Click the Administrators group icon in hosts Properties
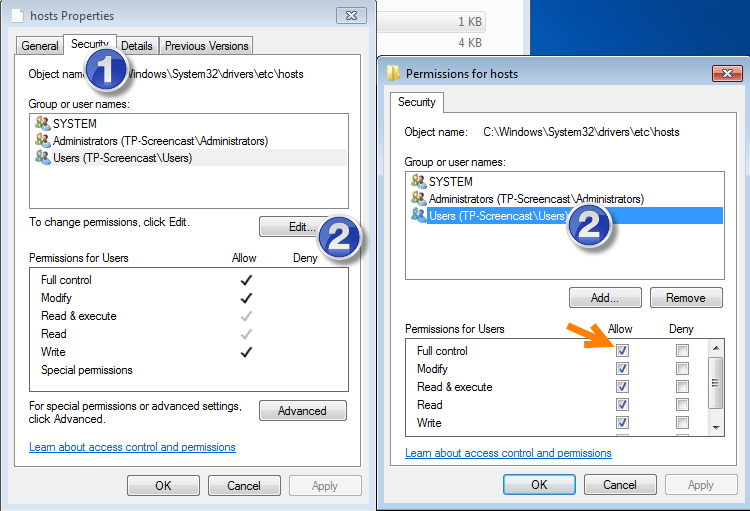Screen dimensions: 750x511 (42, 140)
